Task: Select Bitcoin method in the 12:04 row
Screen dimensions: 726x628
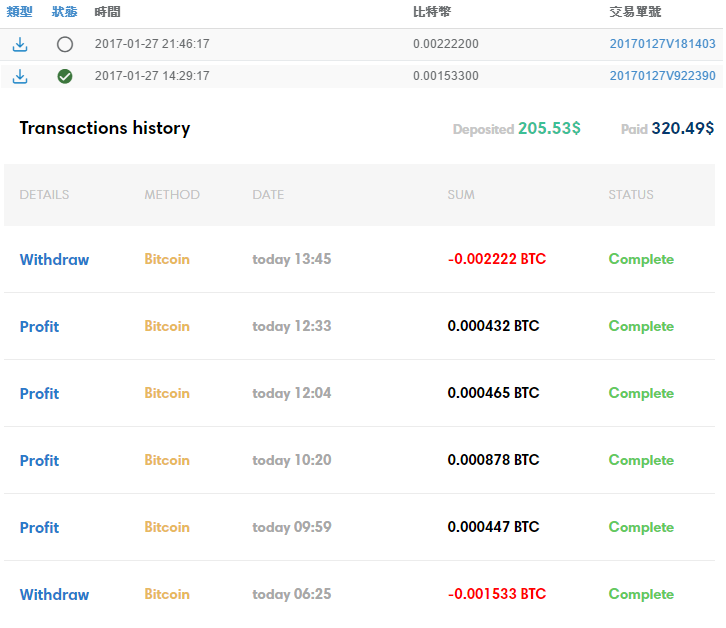Action: coord(167,393)
